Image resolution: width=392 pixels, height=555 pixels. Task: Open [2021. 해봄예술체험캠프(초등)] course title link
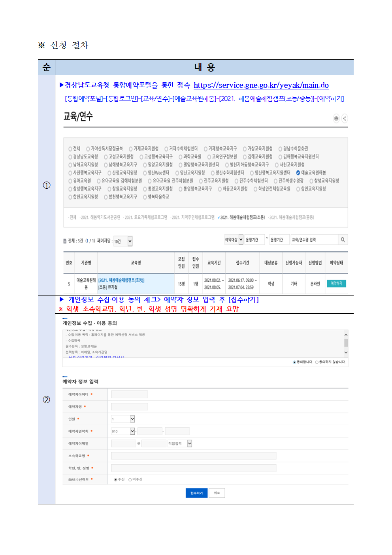tap(121, 280)
